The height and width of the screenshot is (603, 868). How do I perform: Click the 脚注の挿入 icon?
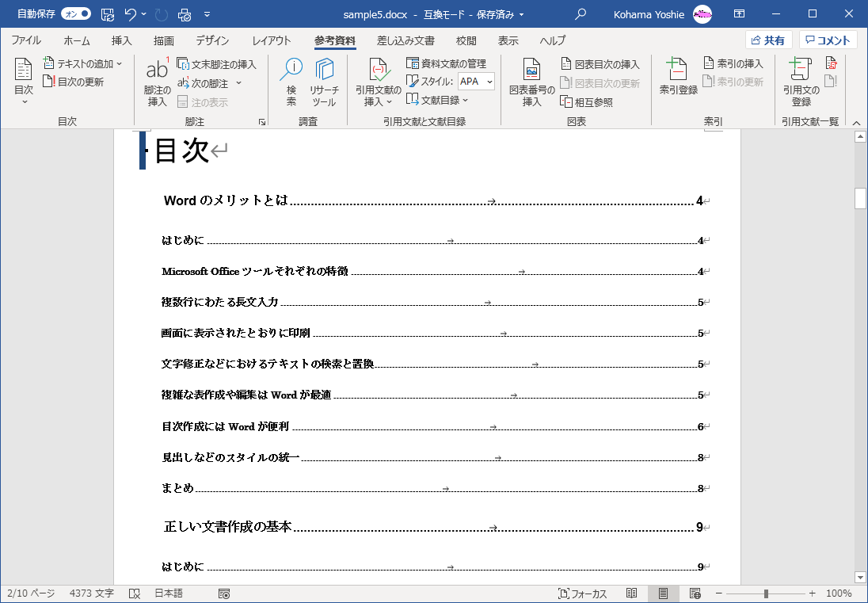pos(158,82)
